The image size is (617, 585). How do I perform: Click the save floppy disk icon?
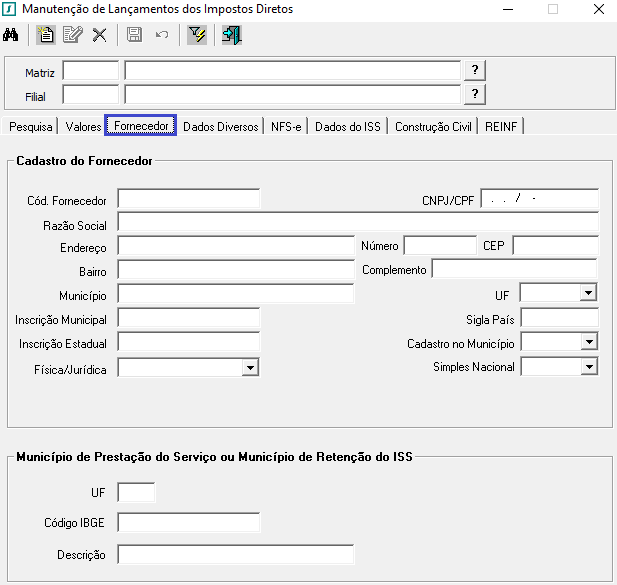[x=134, y=36]
